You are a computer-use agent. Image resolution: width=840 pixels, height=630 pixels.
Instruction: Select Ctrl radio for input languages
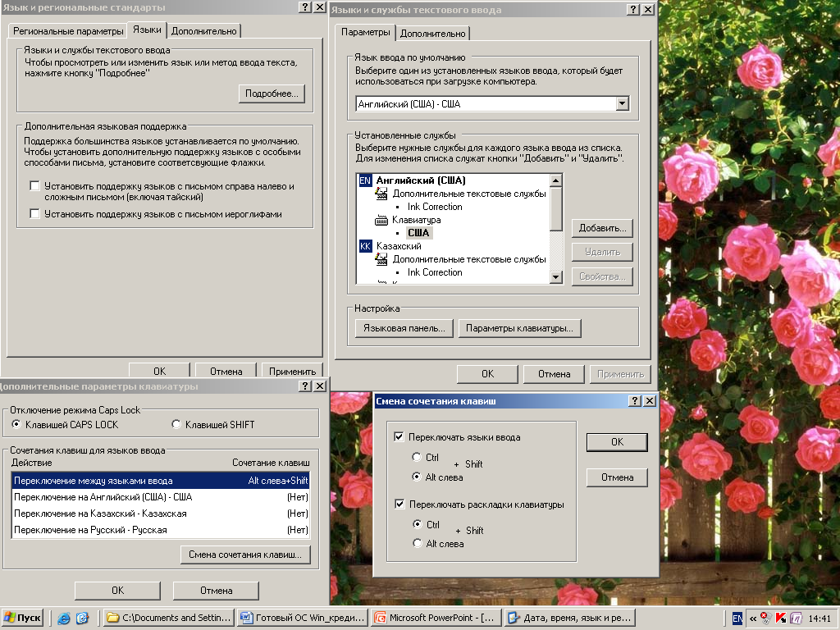(417, 457)
